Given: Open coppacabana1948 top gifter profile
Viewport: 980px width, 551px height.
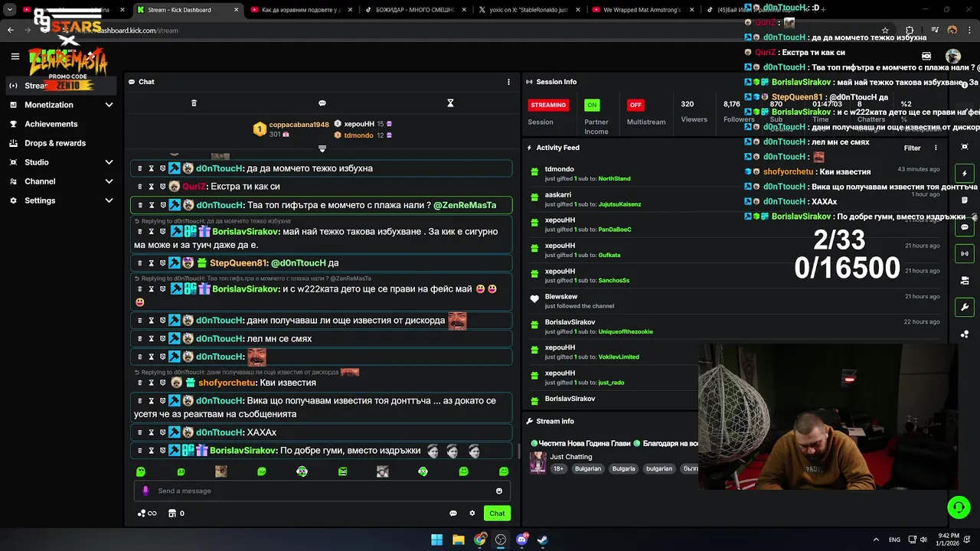Looking at the screenshot, I should tap(299, 125).
